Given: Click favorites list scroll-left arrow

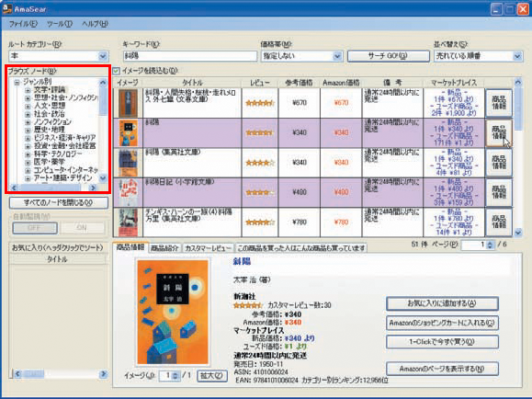Looking at the screenshot, I should (x=17, y=374).
